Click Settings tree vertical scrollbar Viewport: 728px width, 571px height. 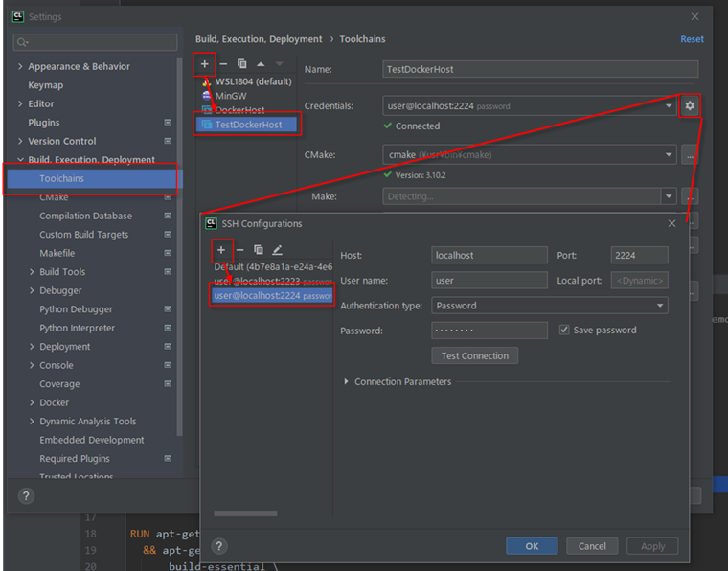coord(179,246)
